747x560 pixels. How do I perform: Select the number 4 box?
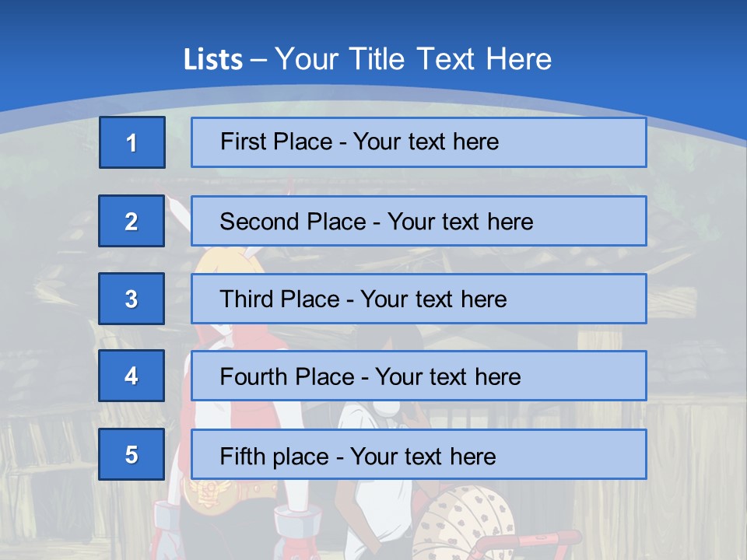click(x=132, y=376)
